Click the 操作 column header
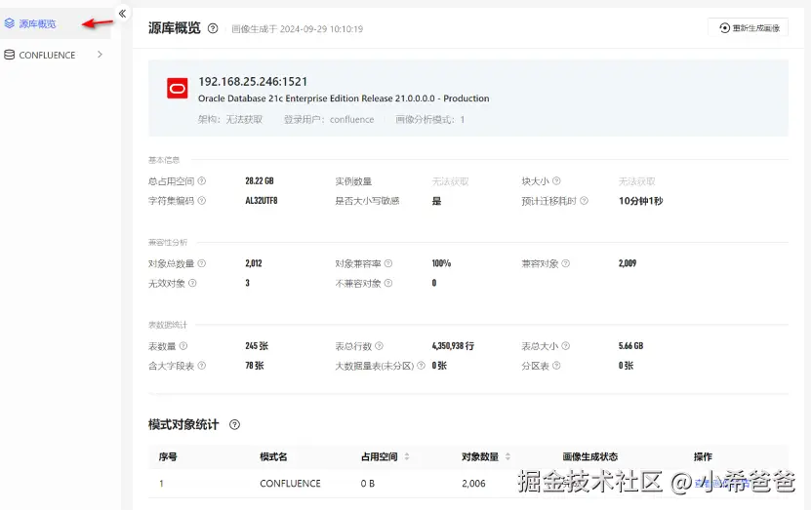 (x=703, y=456)
